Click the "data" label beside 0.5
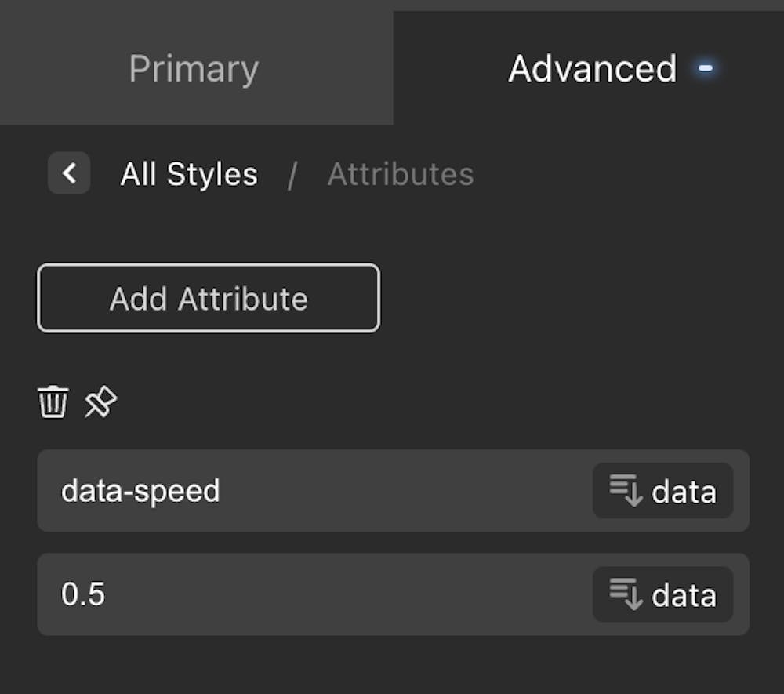This screenshot has width=784, height=694. [684, 595]
